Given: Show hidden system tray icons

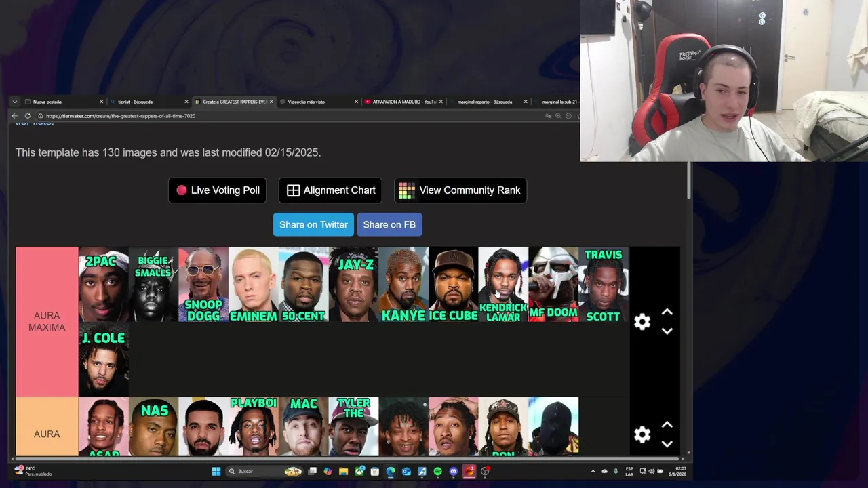Looking at the screenshot, I should pyautogui.click(x=593, y=471).
